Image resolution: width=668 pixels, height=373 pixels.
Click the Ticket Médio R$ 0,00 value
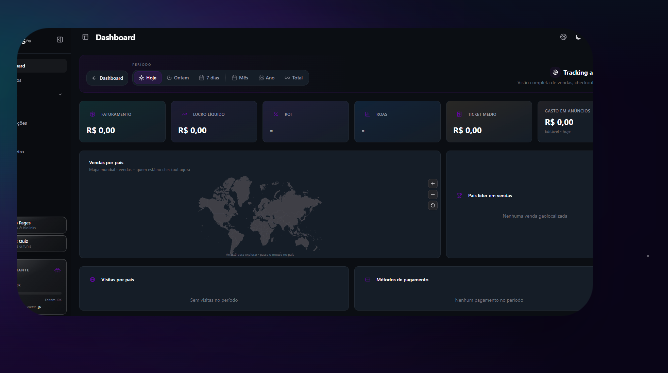468,130
